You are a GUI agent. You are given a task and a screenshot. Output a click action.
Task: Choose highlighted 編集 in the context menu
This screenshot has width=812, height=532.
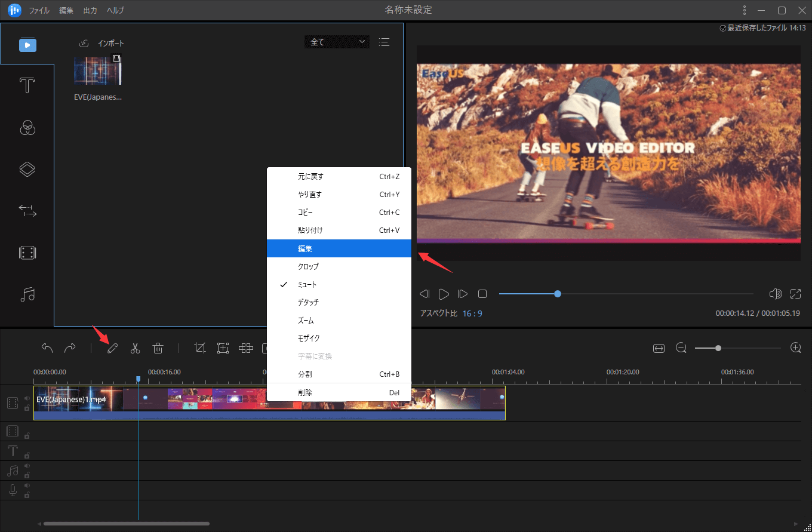pos(339,248)
